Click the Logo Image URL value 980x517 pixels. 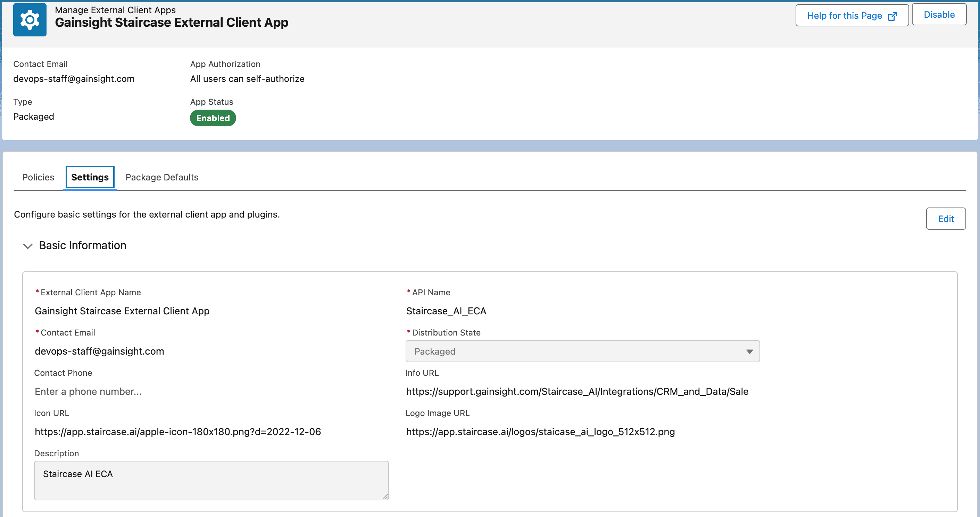pos(541,432)
